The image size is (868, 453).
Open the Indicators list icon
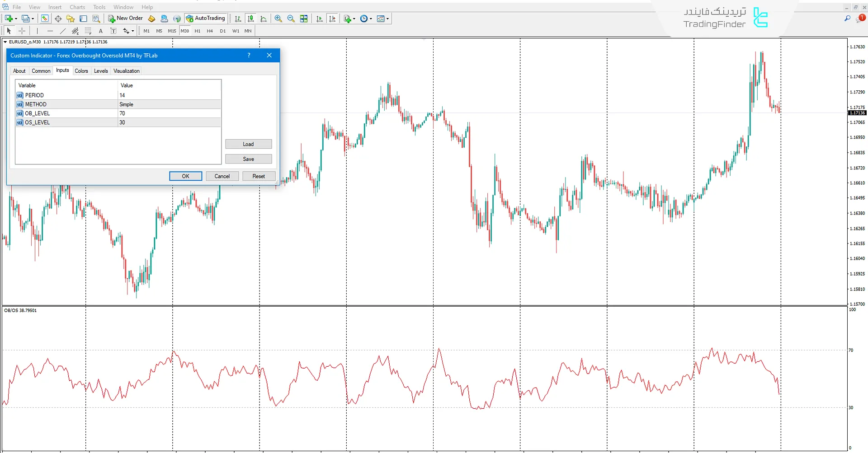(x=347, y=19)
